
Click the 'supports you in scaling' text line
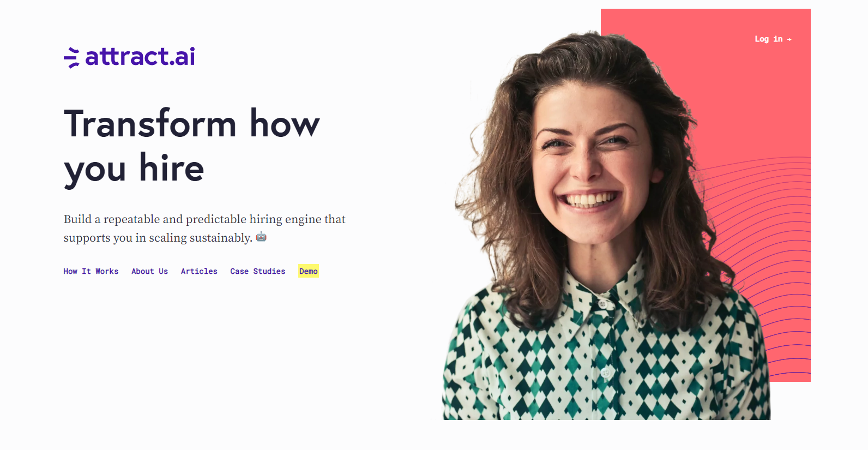(x=158, y=238)
